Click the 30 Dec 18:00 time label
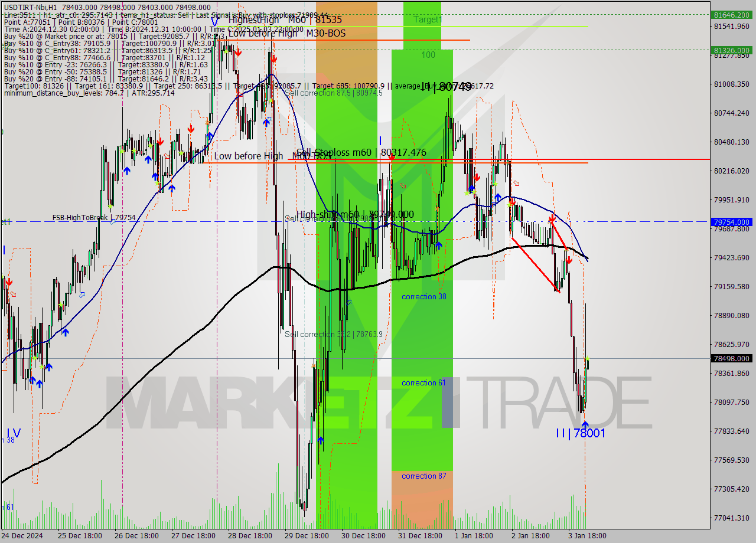 click(363, 536)
